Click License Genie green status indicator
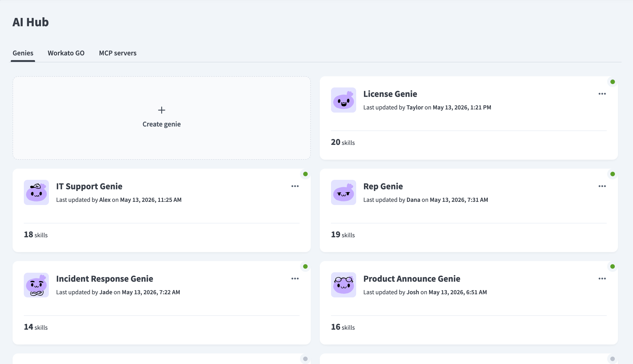633x364 pixels. click(x=613, y=82)
